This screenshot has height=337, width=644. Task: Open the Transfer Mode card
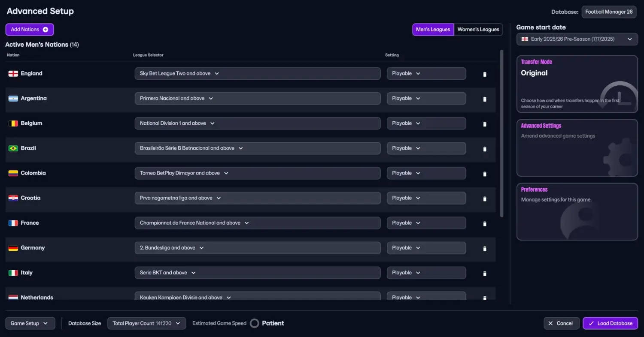(577, 84)
